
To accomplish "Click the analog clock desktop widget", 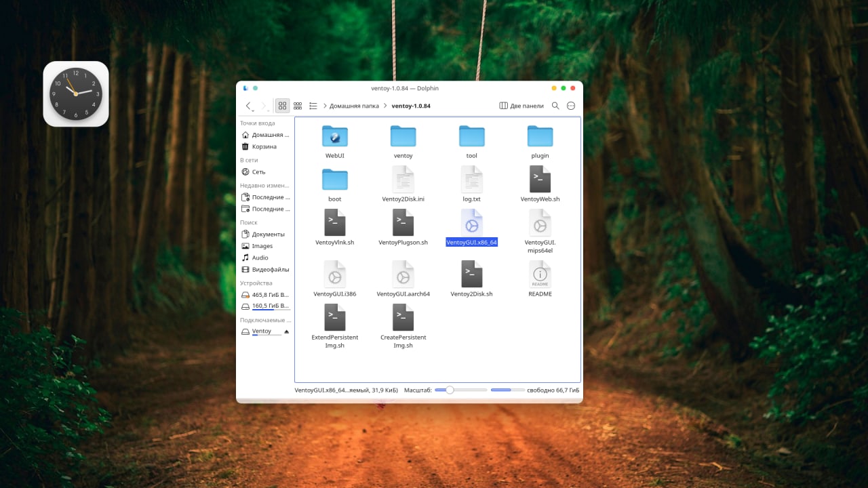I will point(76,94).
